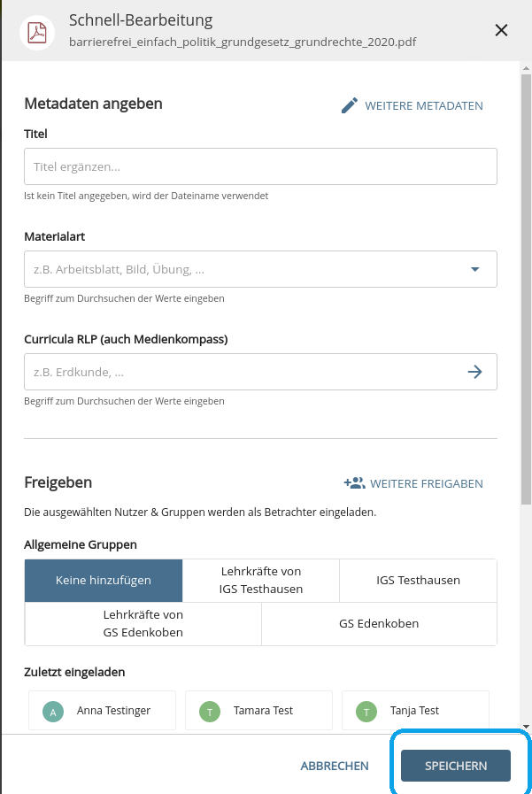Toggle the IGS Testhausen group
This screenshot has width=532, height=794.
[418, 581]
